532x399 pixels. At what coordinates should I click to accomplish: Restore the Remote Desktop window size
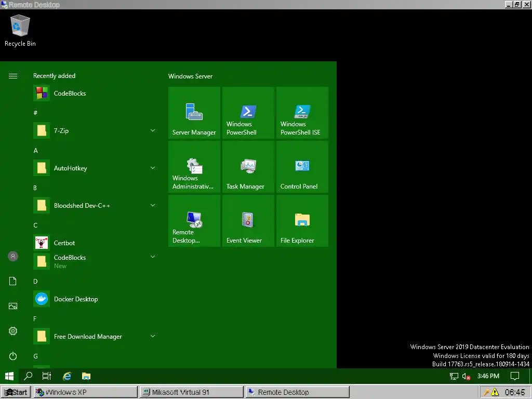[517, 4]
